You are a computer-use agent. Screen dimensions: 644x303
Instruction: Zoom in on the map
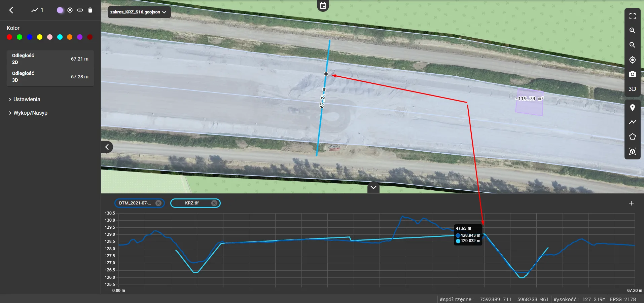[632, 31]
